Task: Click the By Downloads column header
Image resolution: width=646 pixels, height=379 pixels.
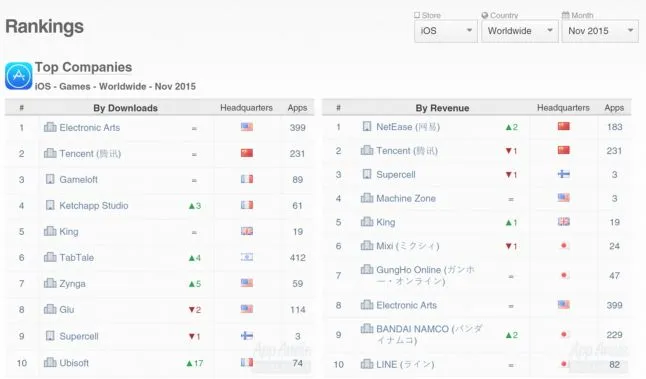Action: (x=125, y=108)
